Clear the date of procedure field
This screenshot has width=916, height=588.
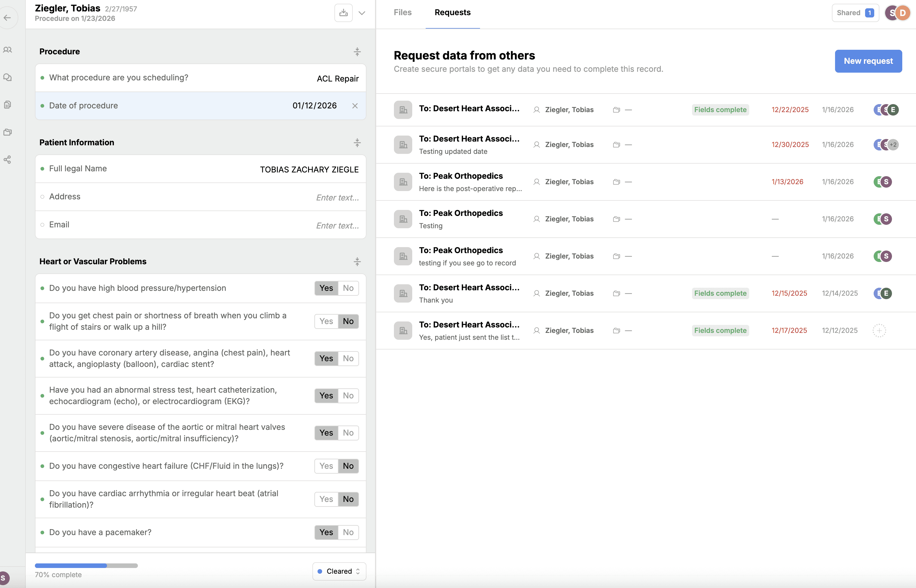[355, 106]
